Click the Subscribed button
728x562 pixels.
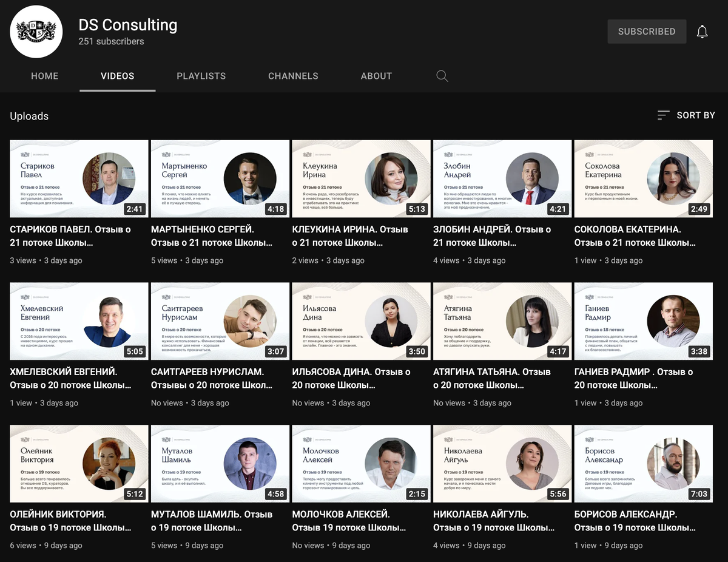point(647,32)
